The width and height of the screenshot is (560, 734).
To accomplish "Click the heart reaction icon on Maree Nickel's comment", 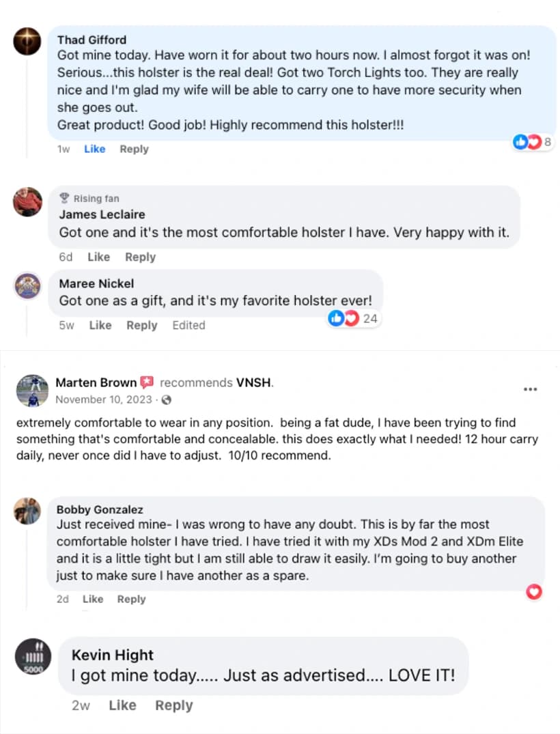I will coord(351,317).
